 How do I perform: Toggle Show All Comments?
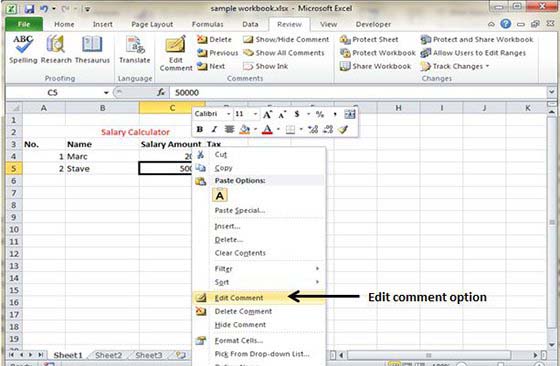[284, 53]
